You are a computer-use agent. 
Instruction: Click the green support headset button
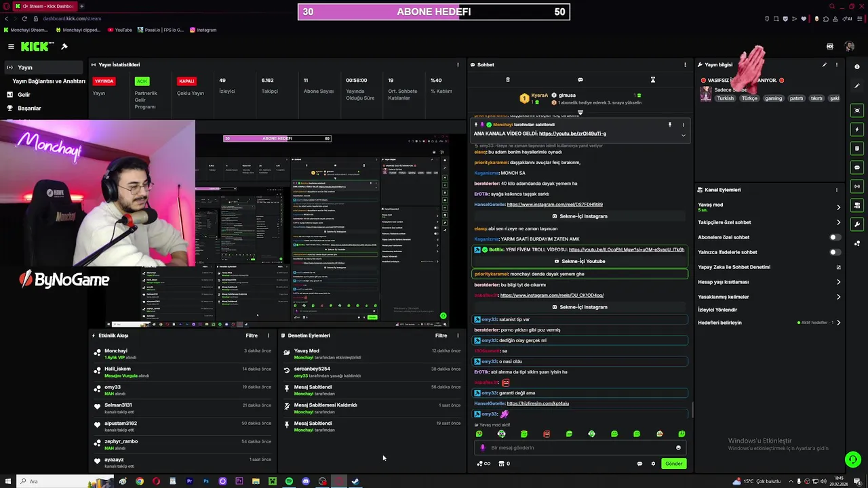[x=852, y=460]
